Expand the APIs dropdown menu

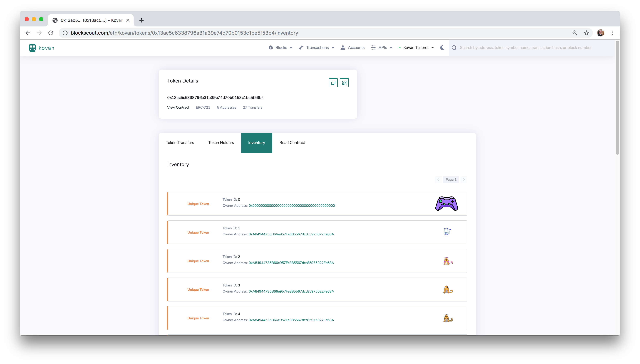pos(382,48)
